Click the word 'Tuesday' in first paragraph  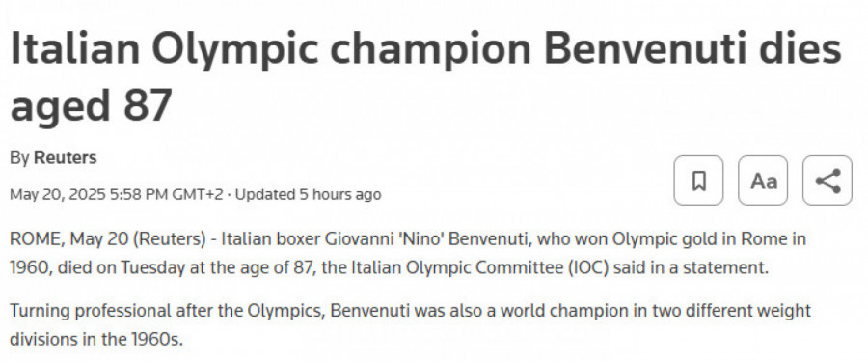coord(152,267)
